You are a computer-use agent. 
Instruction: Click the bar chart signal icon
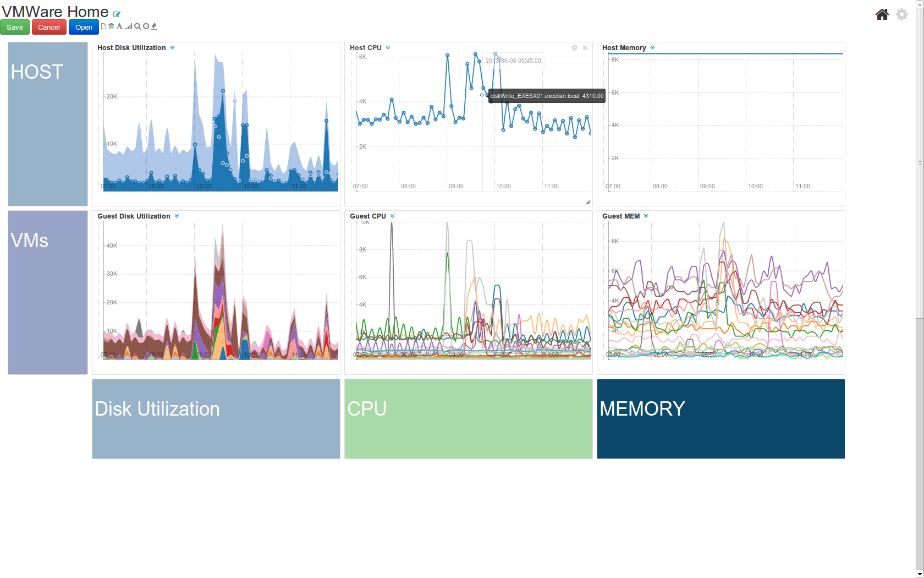(x=128, y=26)
